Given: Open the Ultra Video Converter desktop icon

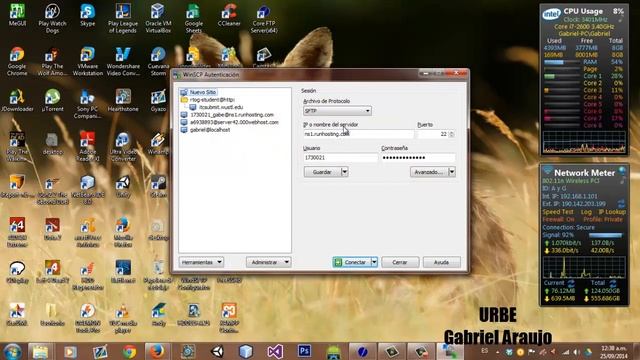Looking at the screenshot, I should pyautogui.click(x=122, y=146).
